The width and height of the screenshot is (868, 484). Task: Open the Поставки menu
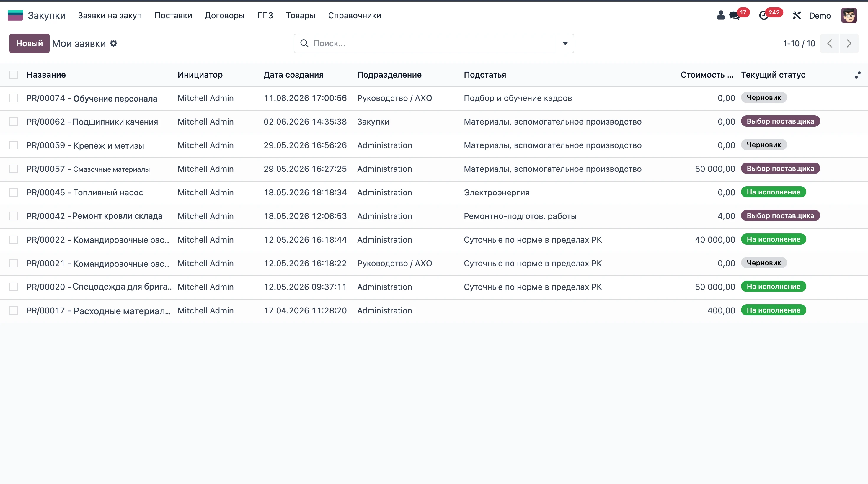click(173, 15)
